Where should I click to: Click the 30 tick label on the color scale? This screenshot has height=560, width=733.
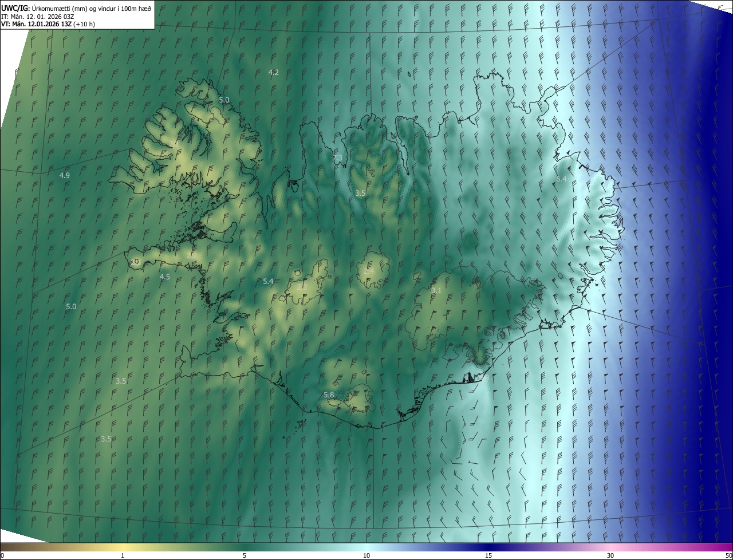(610, 555)
